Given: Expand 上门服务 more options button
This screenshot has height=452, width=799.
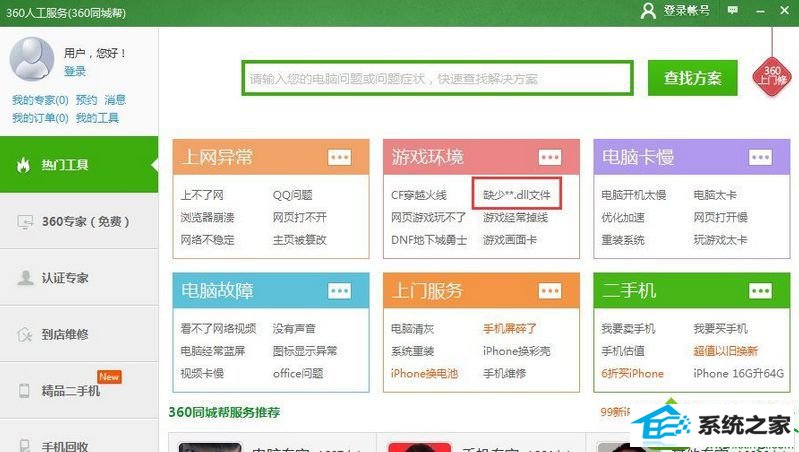Looking at the screenshot, I should tap(550, 291).
